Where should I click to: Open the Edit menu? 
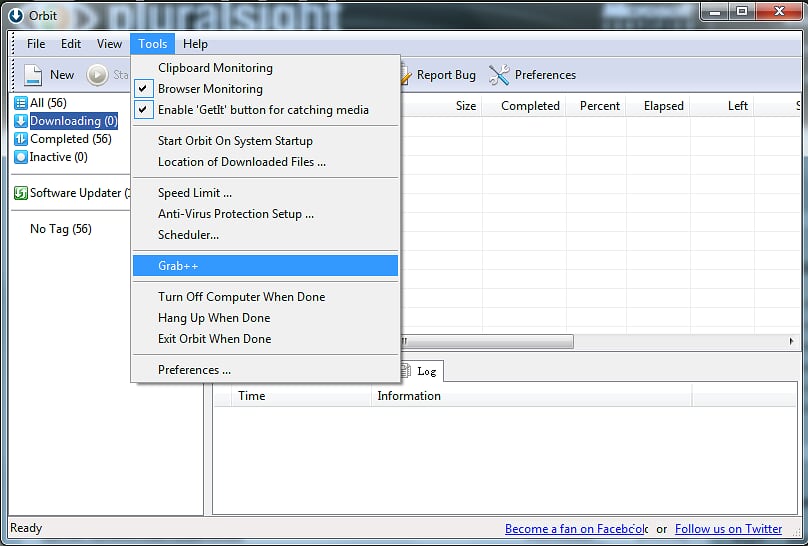[71, 44]
